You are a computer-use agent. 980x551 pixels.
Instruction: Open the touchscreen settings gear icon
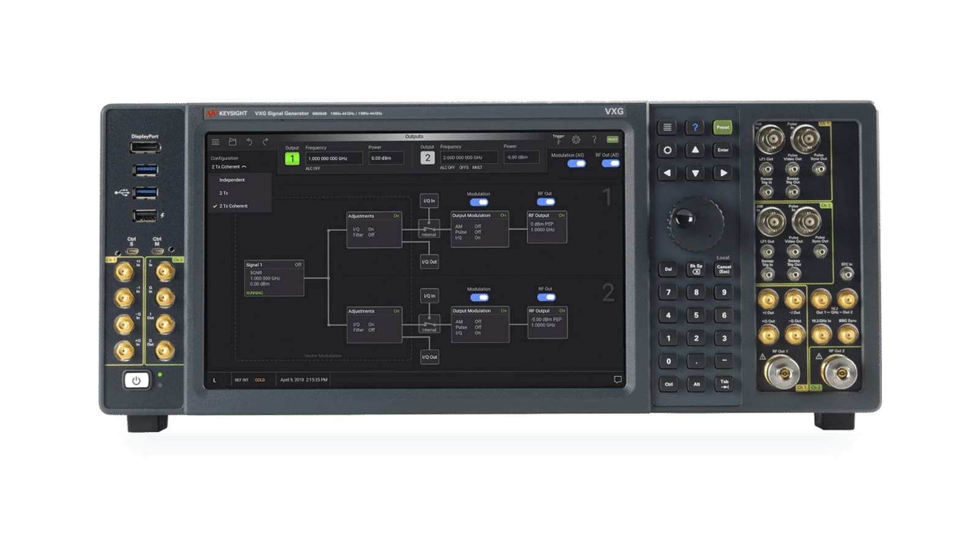click(576, 140)
